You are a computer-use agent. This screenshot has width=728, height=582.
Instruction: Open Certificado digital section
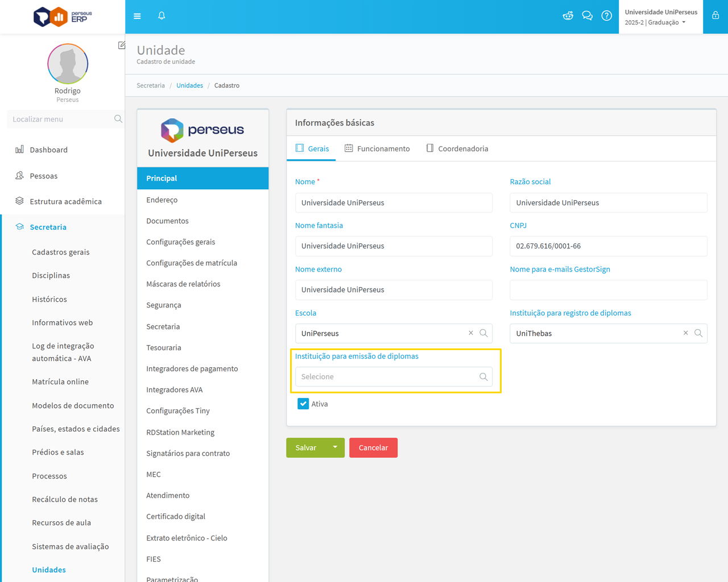[x=202, y=516]
